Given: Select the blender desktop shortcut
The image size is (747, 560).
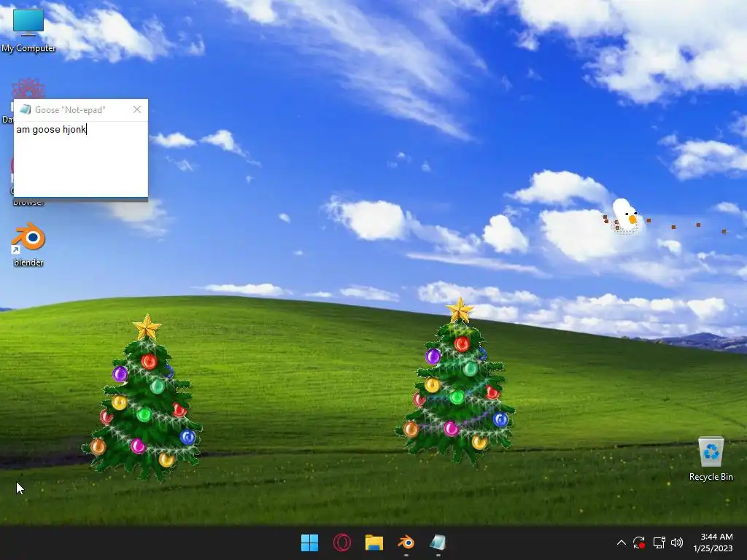Looking at the screenshot, I should point(28,245).
